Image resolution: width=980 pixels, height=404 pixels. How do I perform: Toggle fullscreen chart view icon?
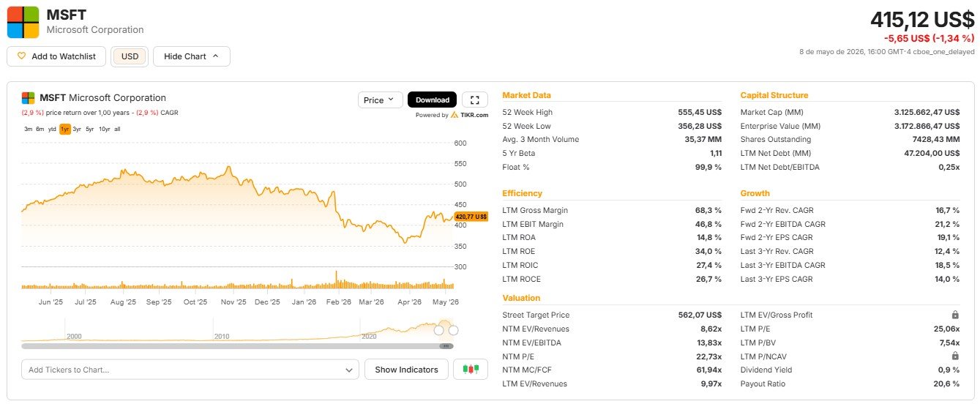pos(475,100)
